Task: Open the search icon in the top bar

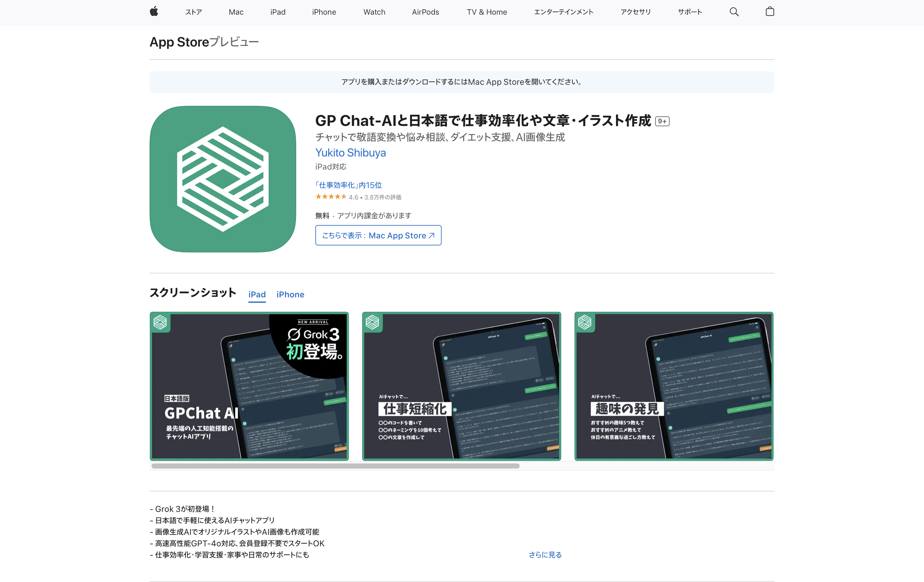Action: 734,11
